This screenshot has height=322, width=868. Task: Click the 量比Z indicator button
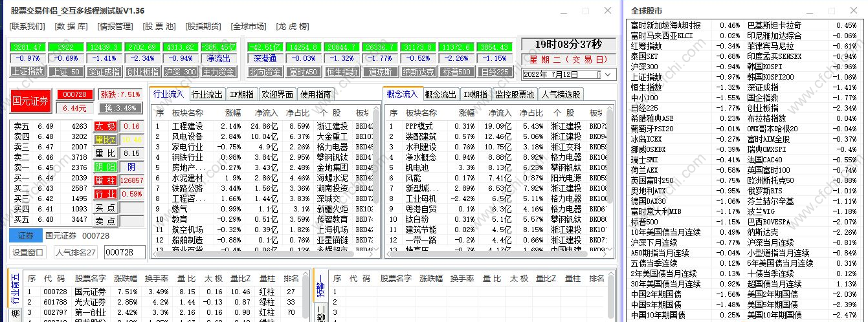[106, 140]
